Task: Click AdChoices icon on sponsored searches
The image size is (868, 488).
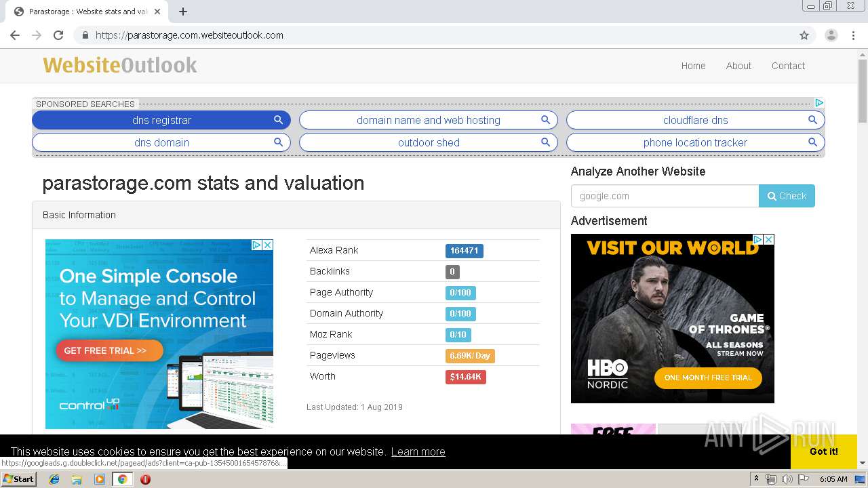Action: click(x=819, y=103)
